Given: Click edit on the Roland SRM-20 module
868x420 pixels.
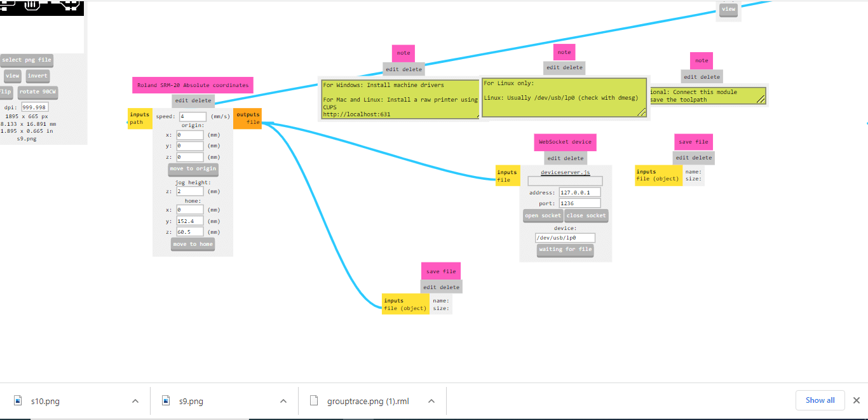Looking at the screenshot, I should click(x=182, y=100).
